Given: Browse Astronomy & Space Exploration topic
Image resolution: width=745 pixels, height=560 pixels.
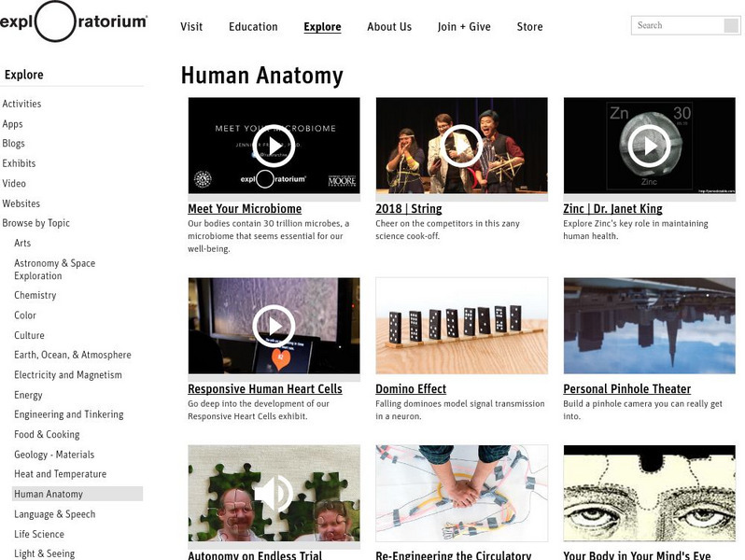Looking at the screenshot, I should point(55,270).
